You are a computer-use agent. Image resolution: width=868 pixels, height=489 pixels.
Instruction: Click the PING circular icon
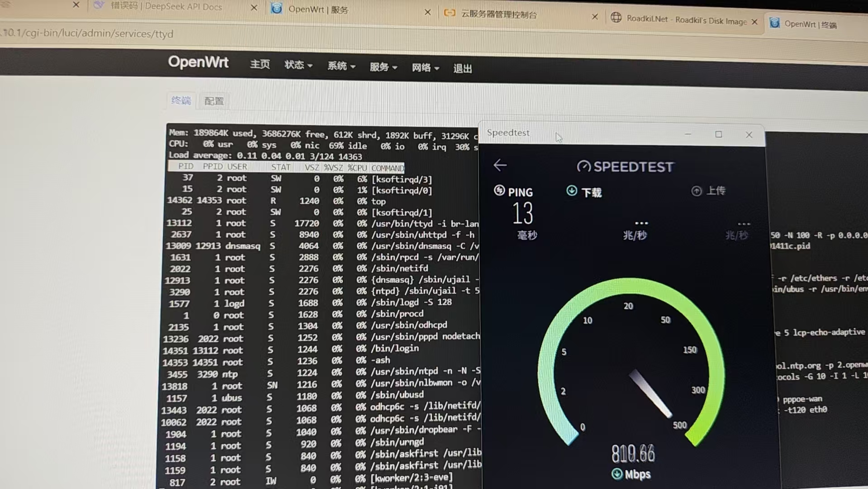[499, 191]
